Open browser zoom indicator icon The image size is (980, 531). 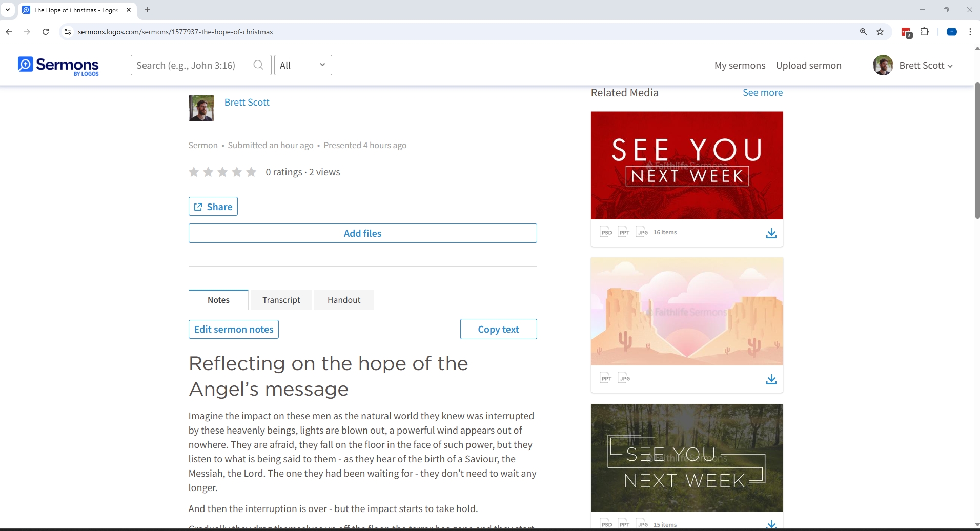pos(863,32)
